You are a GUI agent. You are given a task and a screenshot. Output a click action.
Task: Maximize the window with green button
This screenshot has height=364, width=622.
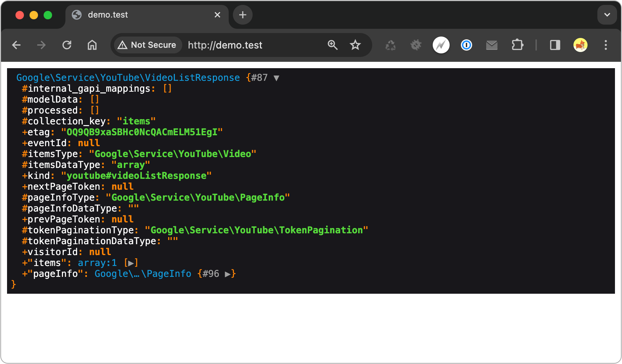[48, 15]
